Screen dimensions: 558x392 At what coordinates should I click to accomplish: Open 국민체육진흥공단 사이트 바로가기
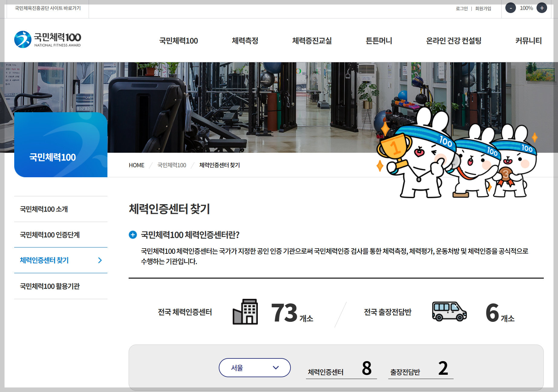(x=47, y=8)
